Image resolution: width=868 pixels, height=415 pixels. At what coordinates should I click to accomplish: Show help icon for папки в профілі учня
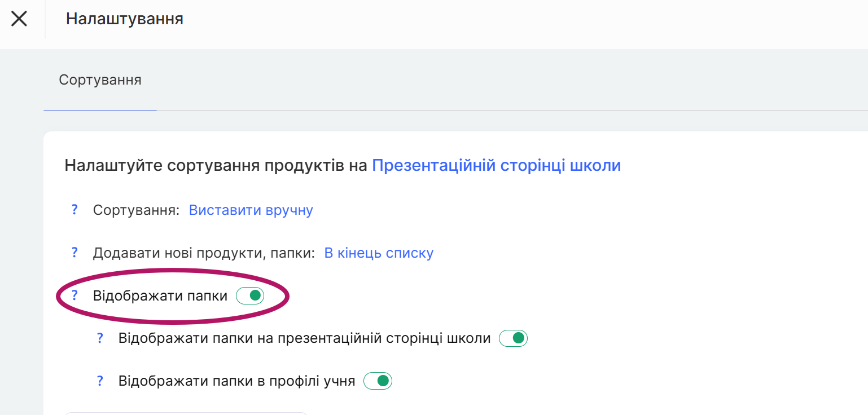100,381
